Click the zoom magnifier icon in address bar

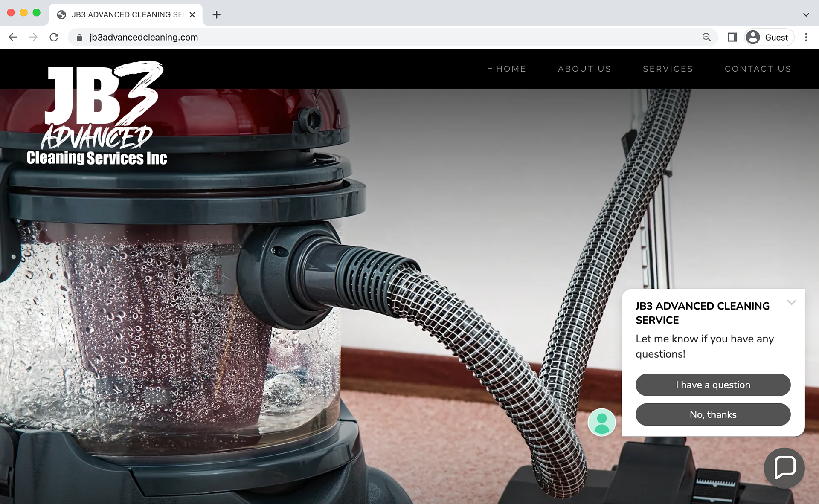click(x=707, y=37)
